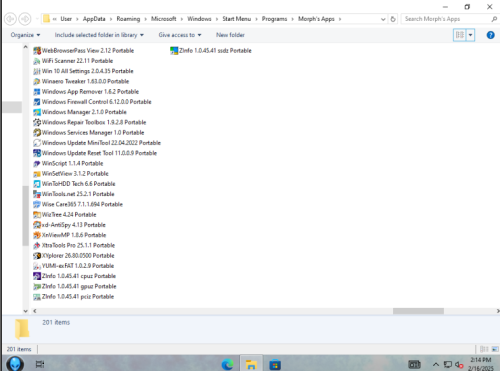
Task: Click the New folder button
Action: 230,35
